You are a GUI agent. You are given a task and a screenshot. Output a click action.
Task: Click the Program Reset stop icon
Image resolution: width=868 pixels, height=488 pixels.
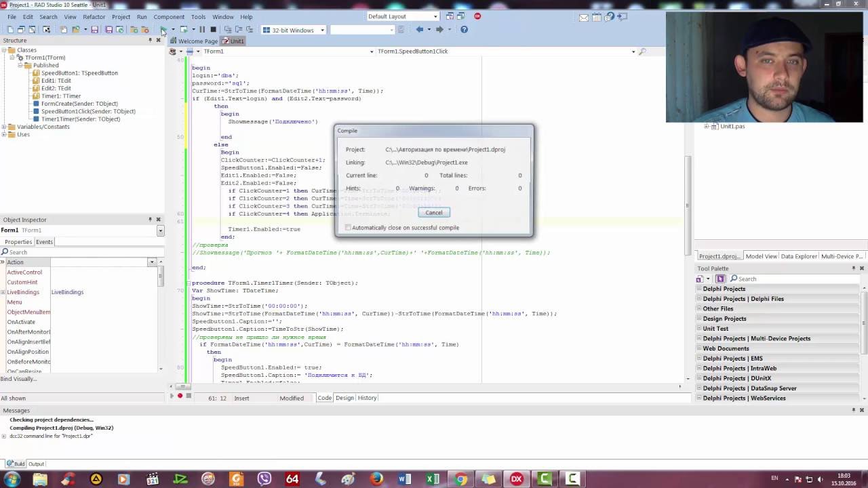point(213,29)
